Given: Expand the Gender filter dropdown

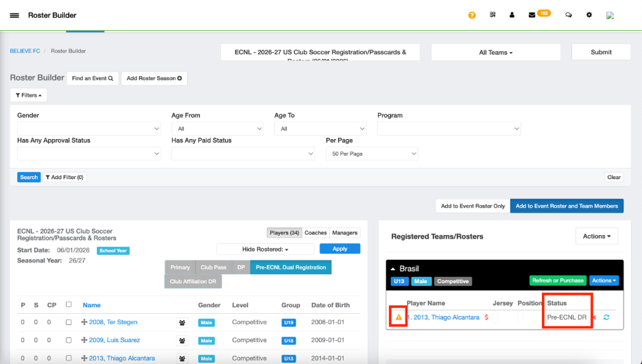Looking at the screenshot, I should [89, 129].
